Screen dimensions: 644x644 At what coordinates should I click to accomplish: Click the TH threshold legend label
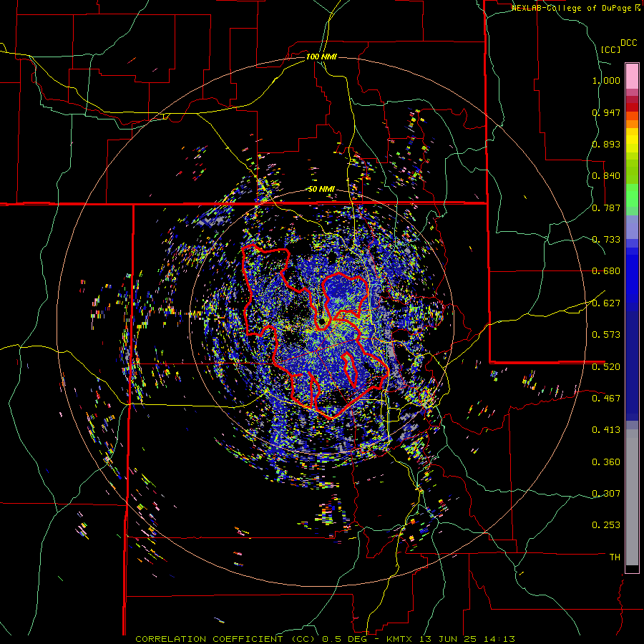click(615, 557)
